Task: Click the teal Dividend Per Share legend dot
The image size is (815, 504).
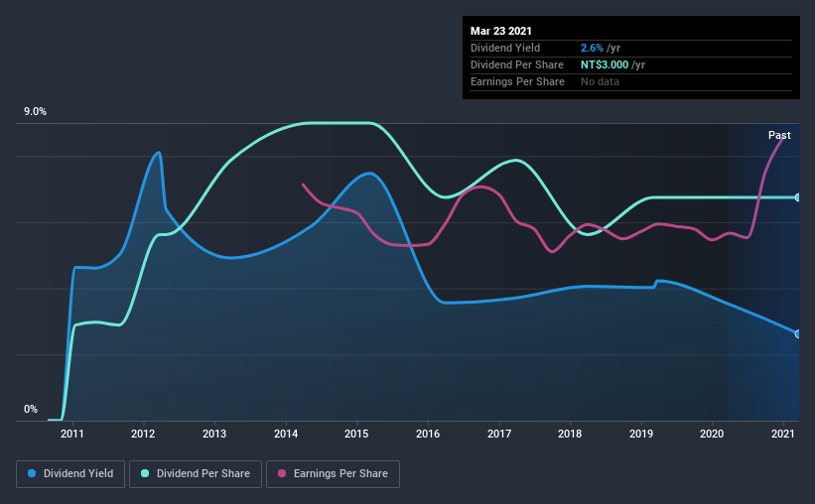Action: (145, 473)
